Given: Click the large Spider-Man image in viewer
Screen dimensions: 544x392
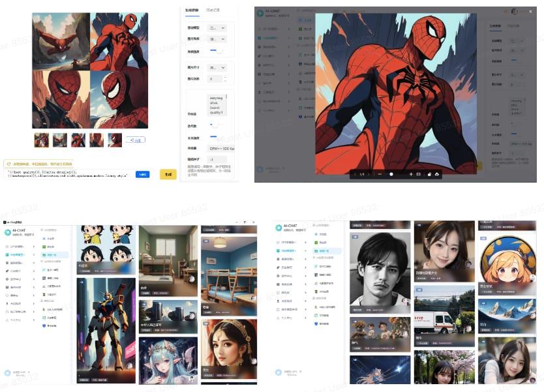Looking at the screenshot, I should [396, 94].
